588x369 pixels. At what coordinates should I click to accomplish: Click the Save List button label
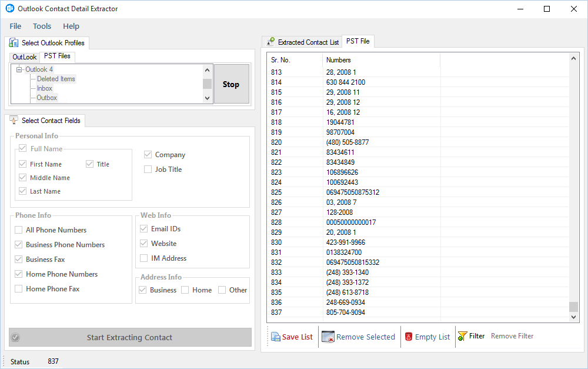(x=297, y=337)
